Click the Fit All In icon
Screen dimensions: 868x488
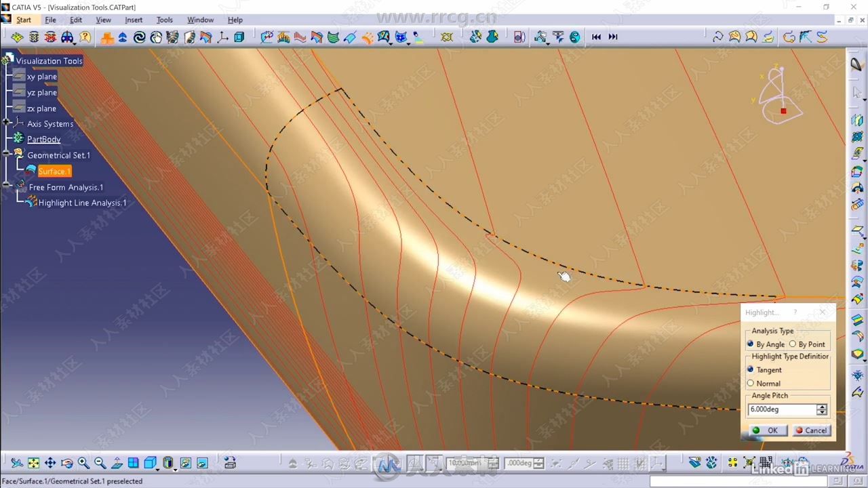pos(33,463)
